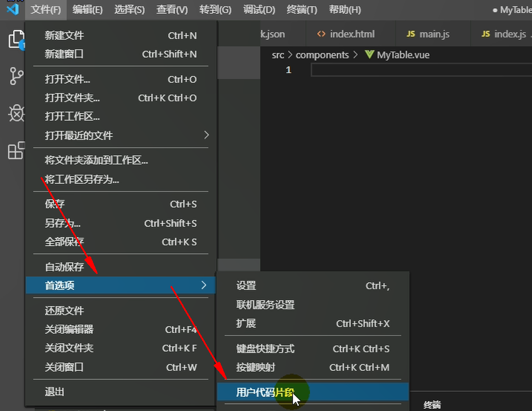Click the HTML icon on index.html tab
Image resolution: width=532 pixels, height=411 pixels.
[x=321, y=34]
